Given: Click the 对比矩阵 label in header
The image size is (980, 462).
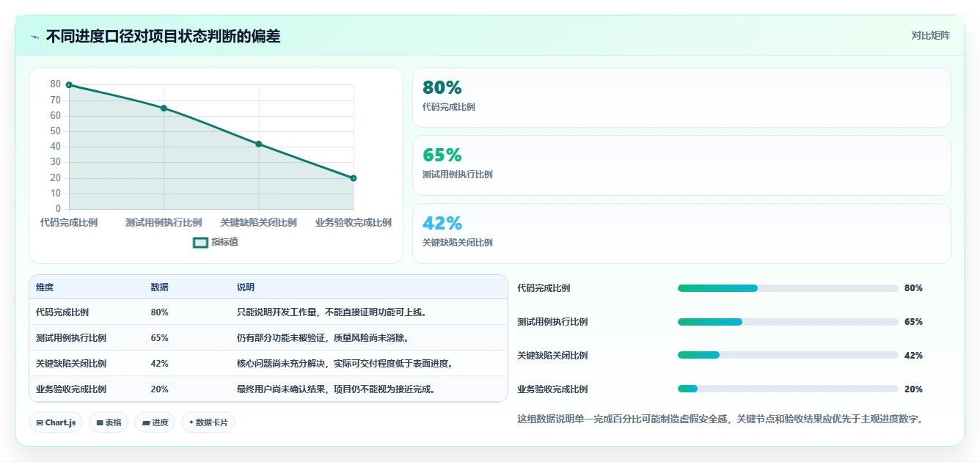Looking at the screenshot, I should (x=930, y=36).
